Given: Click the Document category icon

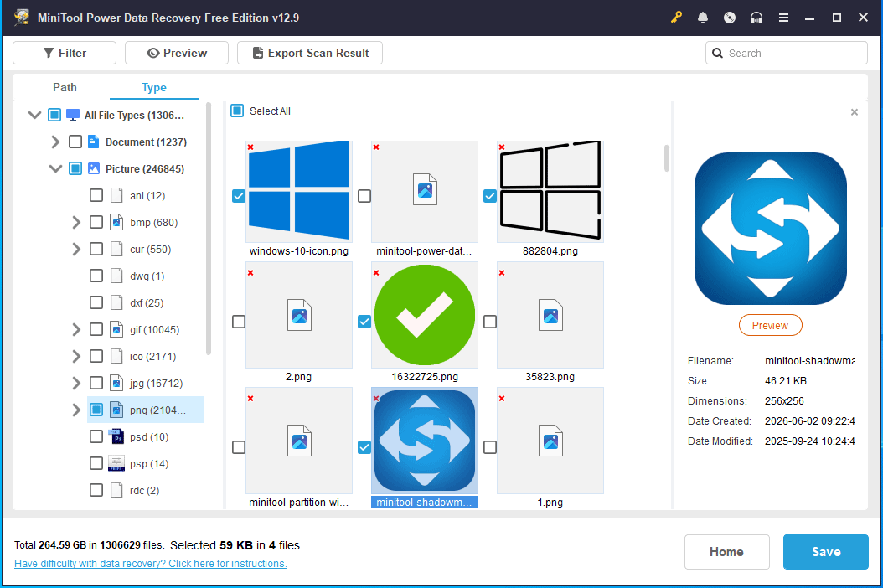Looking at the screenshot, I should (94, 142).
